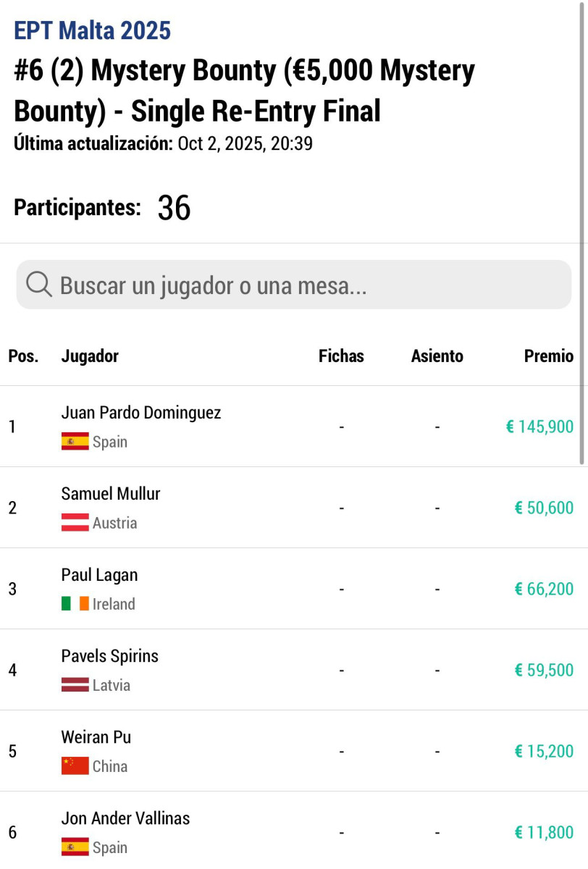
Task: Type in the player search field
Action: [x=304, y=285]
